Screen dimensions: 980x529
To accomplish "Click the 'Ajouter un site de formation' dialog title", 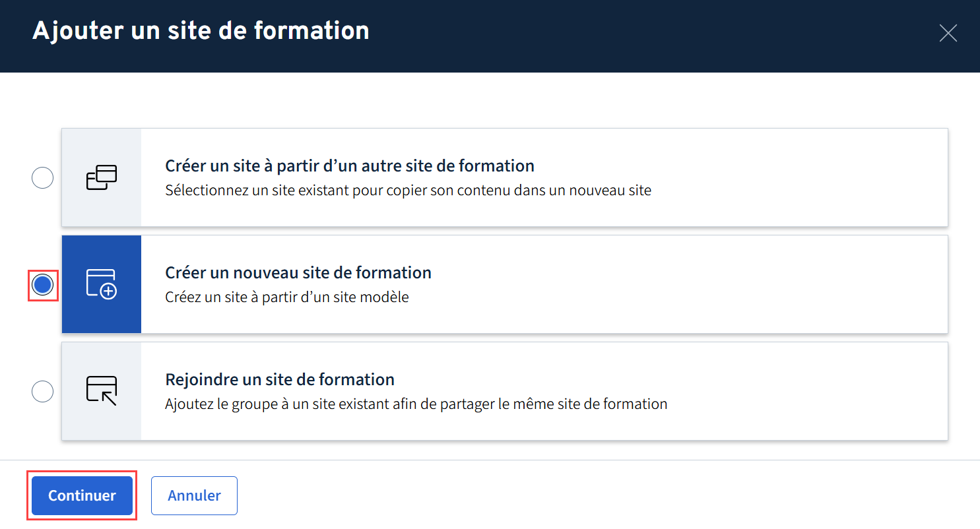I will [201, 31].
